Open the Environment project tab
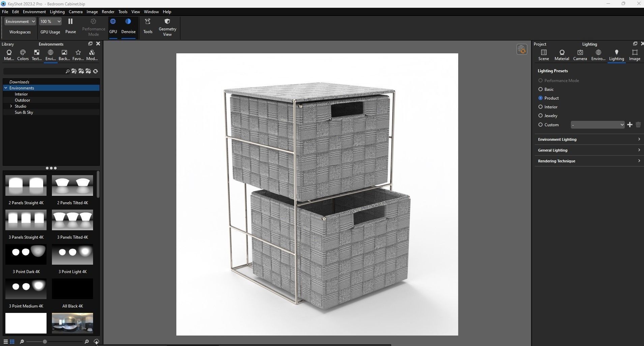This screenshot has height=346, width=644. (x=598, y=55)
